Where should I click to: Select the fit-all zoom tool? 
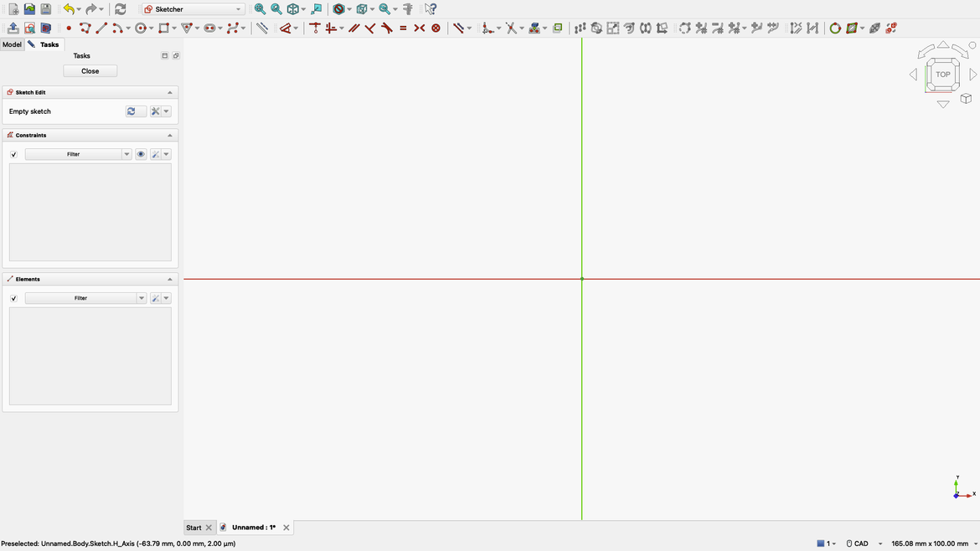tap(260, 8)
